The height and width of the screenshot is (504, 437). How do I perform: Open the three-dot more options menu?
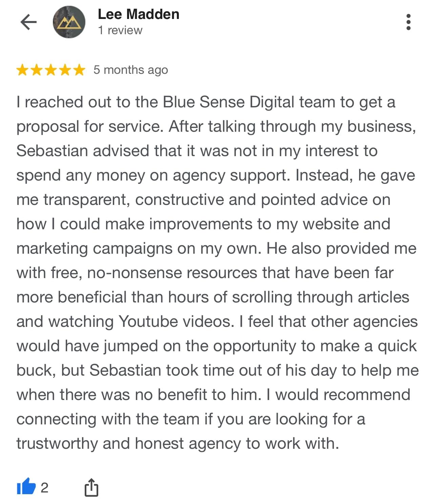(x=408, y=22)
